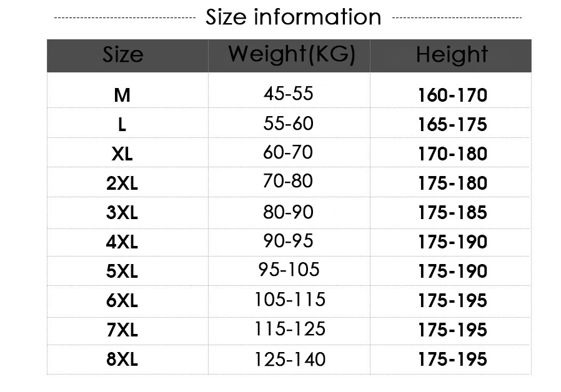The width and height of the screenshot is (561, 392).
Task: Click the L size cell
Action: tap(122, 125)
